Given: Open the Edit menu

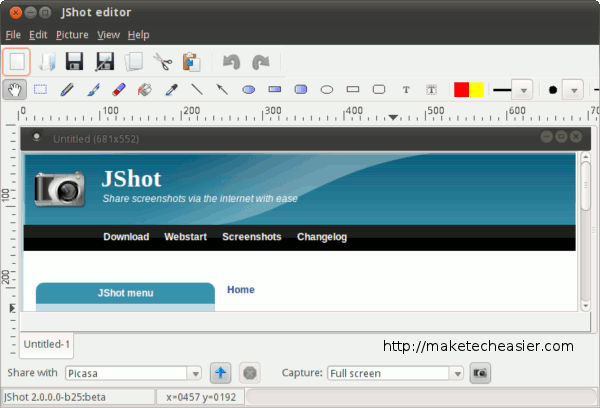Looking at the screenshot, I should [x=38, y=35].
